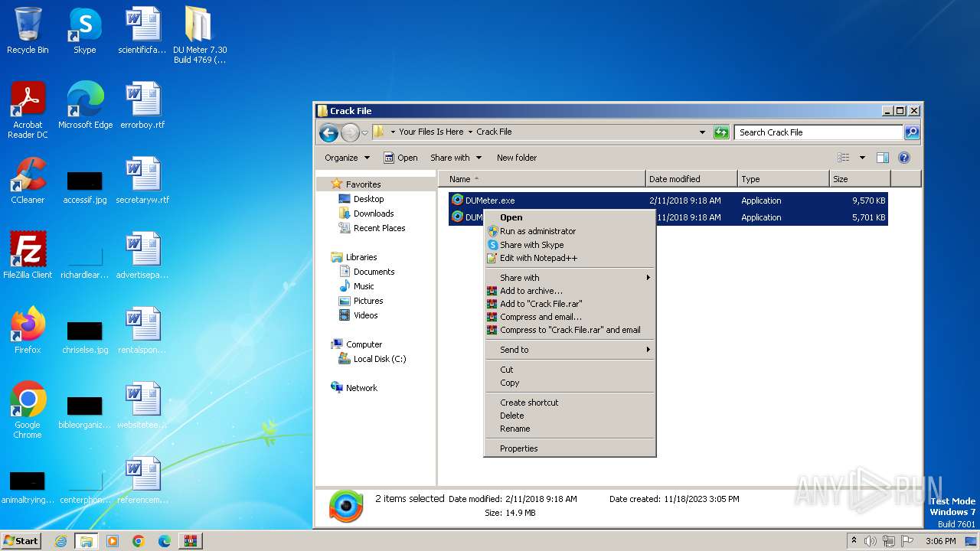
Task: Toggle the preview pane icon
Action: [x=883, y=158]
